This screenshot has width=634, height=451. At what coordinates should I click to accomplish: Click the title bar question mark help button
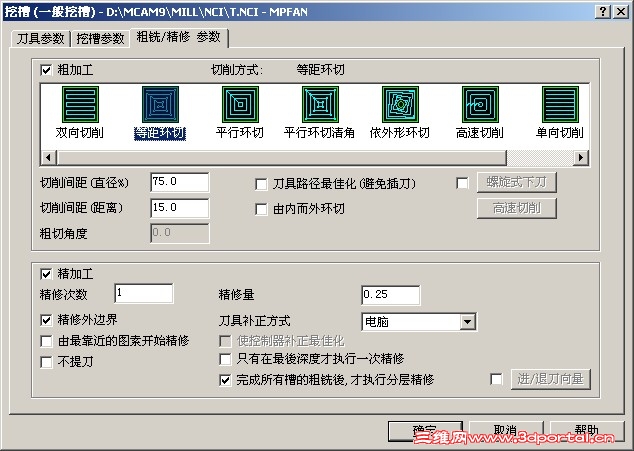[x=603, y=12]
